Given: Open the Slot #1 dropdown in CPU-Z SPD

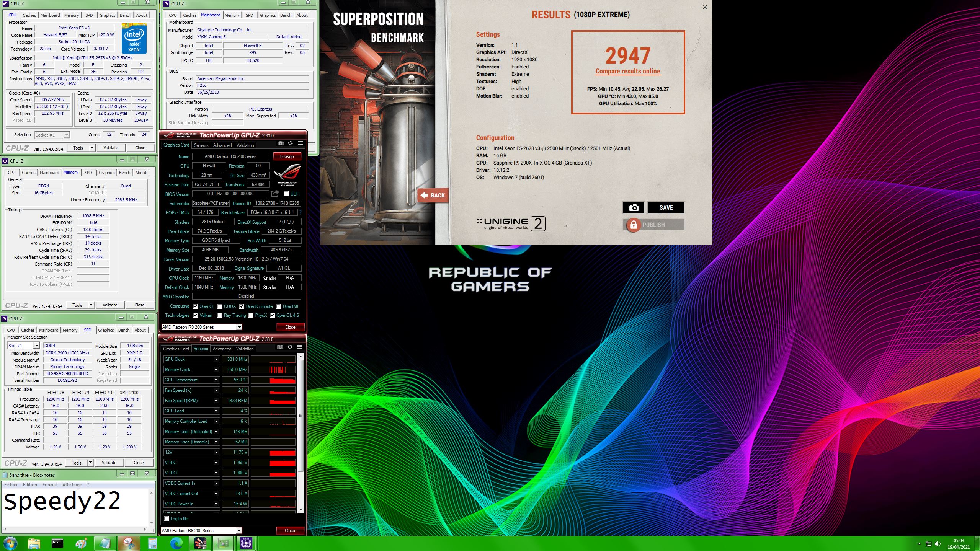Looking at the screenshot, I should pos(36,346).
